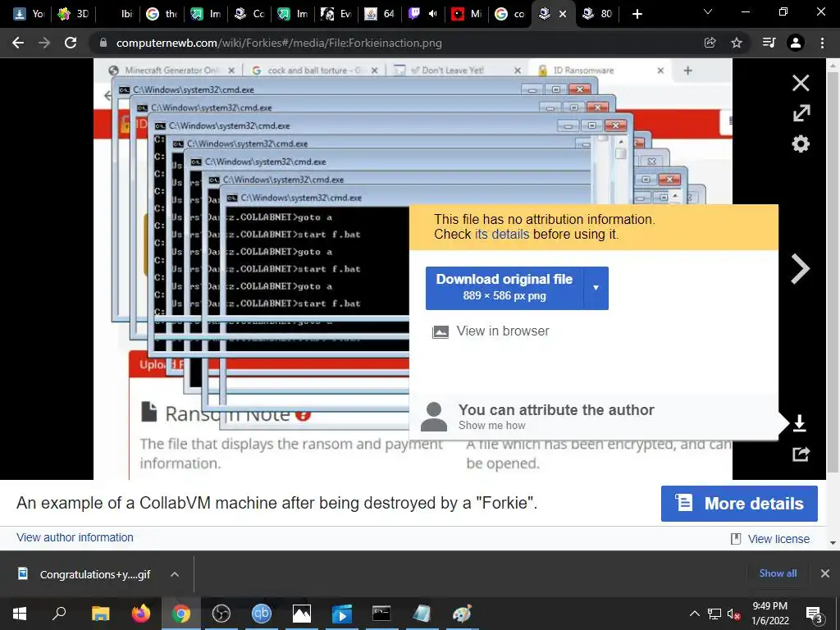Switch to the 'Ev' tab

tap(336, 14)
